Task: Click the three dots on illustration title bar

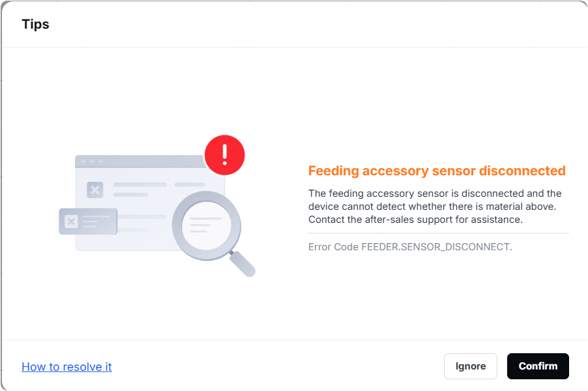Action: [x=92, y=161]
